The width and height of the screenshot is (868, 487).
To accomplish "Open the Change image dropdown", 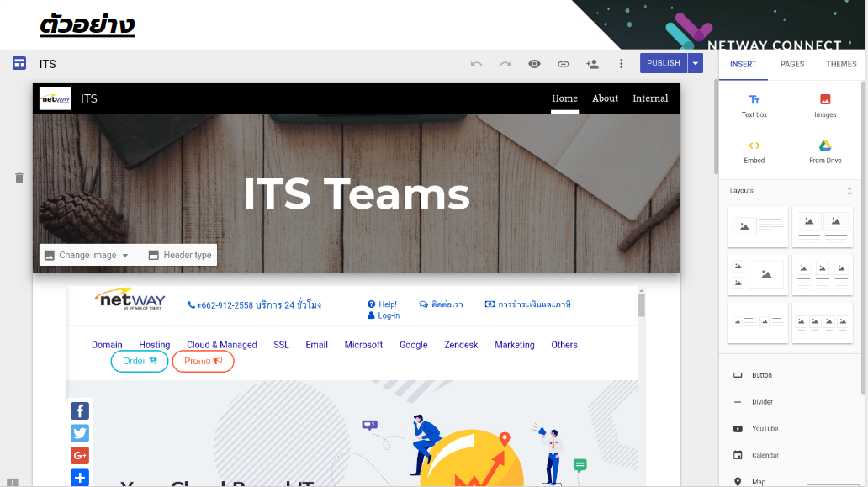I will pos(87,255).
